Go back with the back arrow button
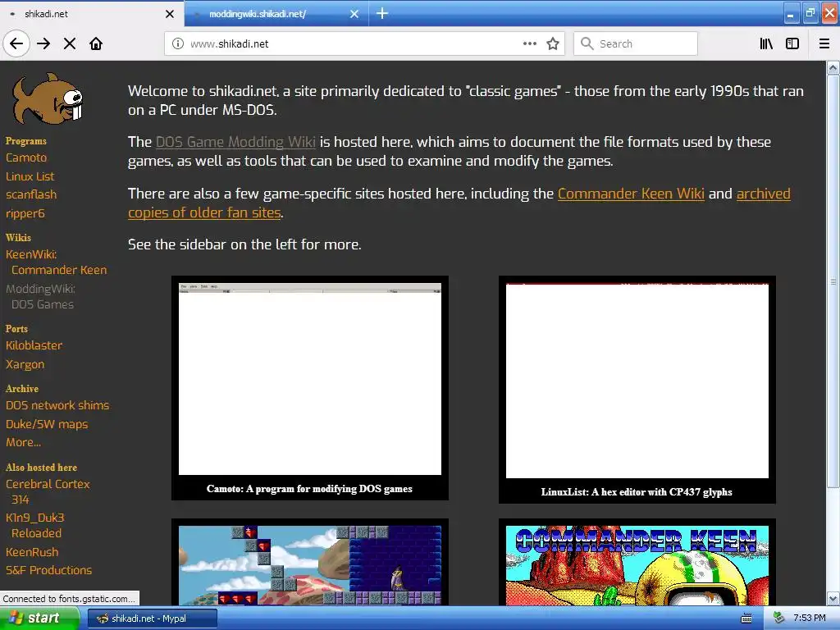 click(16, 43)
